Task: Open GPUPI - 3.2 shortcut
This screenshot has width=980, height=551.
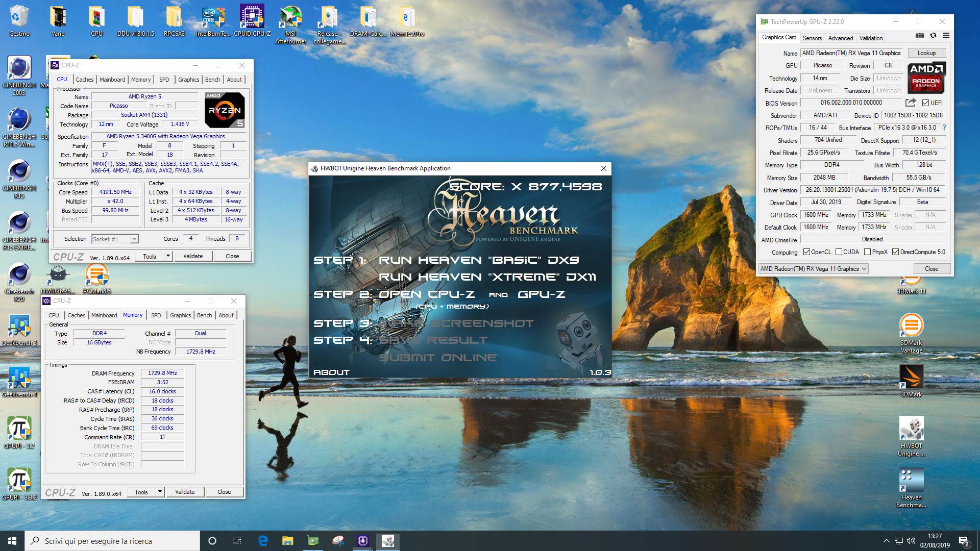Action: pos(19,433)
